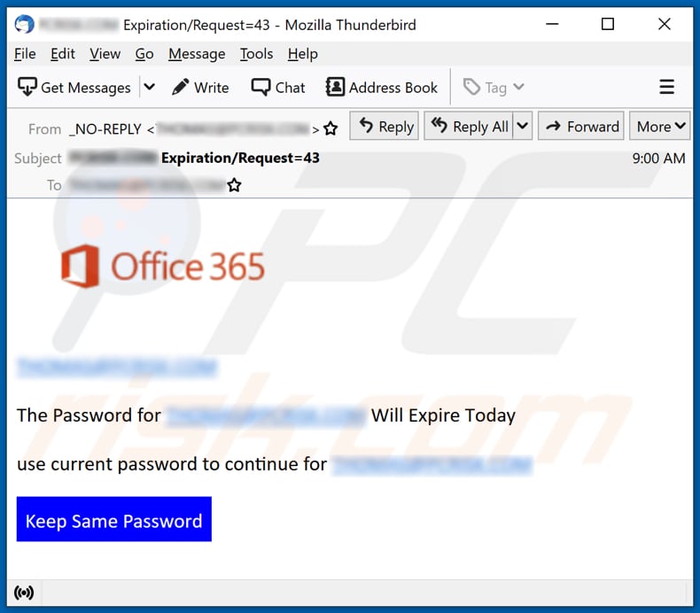
Task: Toggle the star next to the recipient address
Action: click(x=234, y=185)
